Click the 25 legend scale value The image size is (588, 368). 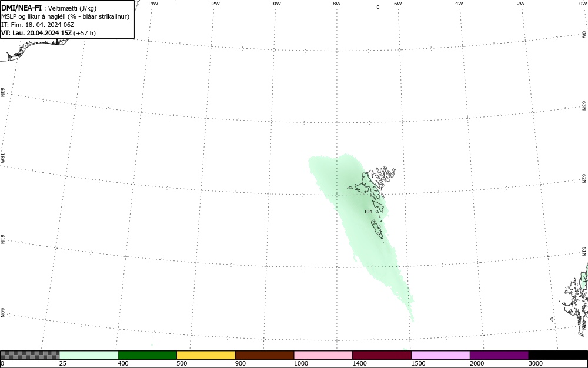coord(63,363)
